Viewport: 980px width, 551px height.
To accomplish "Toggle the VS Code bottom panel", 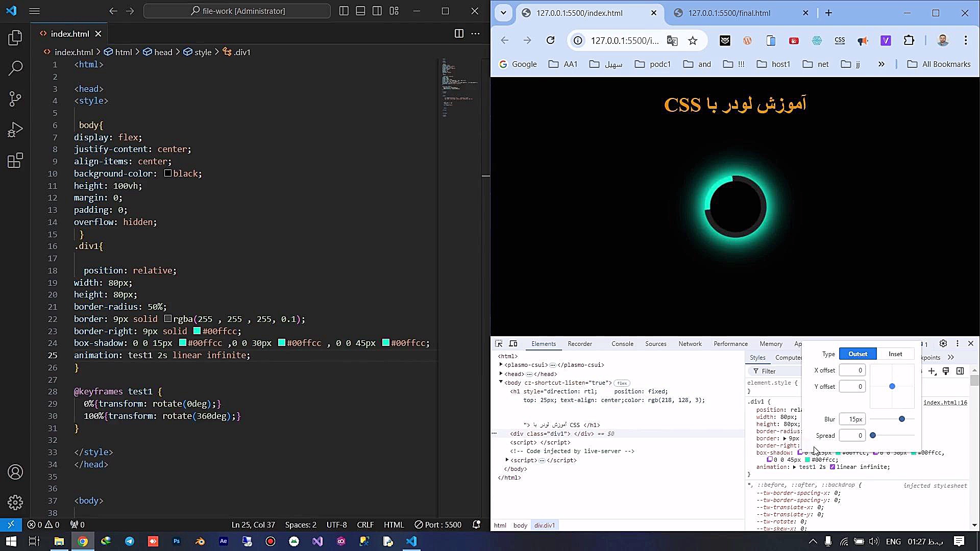I will coord(360,11).
